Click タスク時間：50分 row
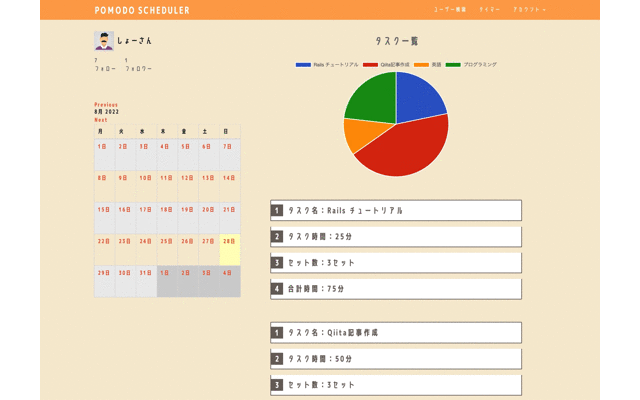Viewport: 640px width, 400px height. pos(396,359)
